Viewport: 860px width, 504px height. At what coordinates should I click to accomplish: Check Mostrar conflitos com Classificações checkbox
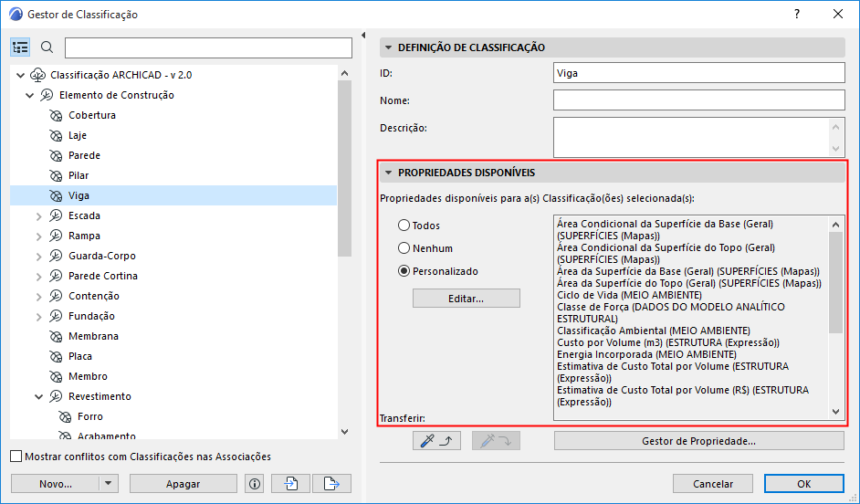pyautogui.click(x=16, y=457)
